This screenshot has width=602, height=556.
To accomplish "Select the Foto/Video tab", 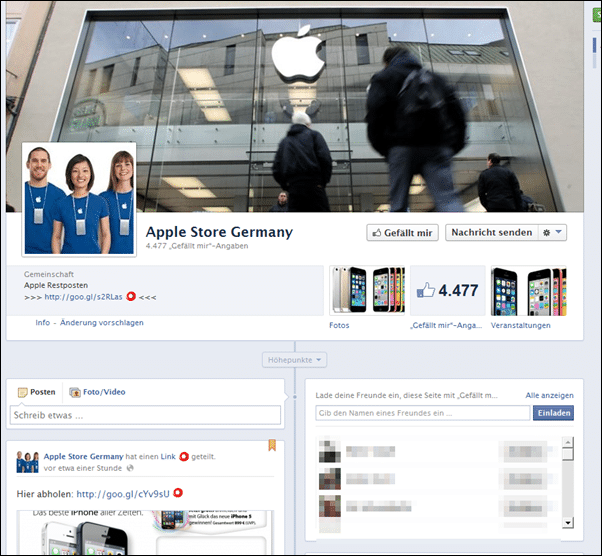I will click(x=97, y=392).
